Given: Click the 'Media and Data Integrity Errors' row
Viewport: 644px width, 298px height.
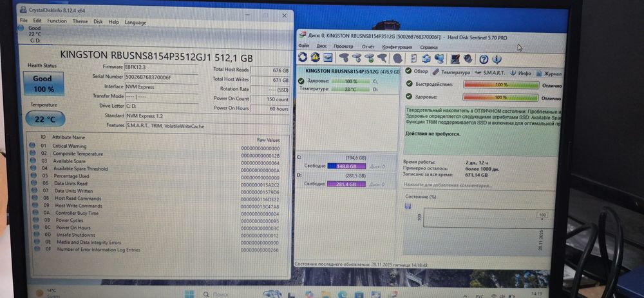Looking at the screenshot, I should (158, 243).
